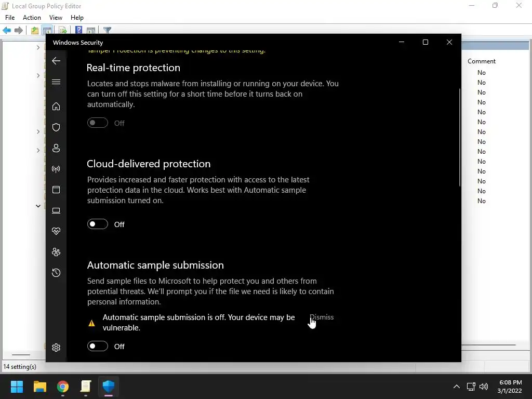
Task: Click the warning triangle beside sample submission alert
Action: pyautogui.click(x=91, y=323)
